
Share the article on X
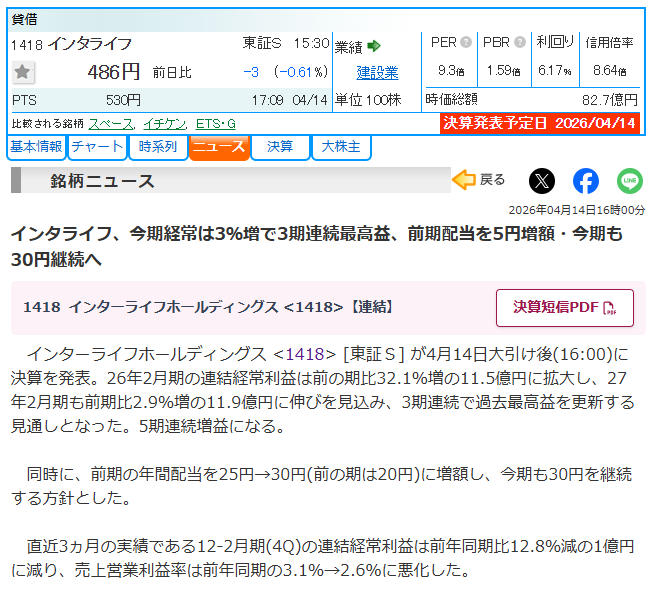[542, 181]
